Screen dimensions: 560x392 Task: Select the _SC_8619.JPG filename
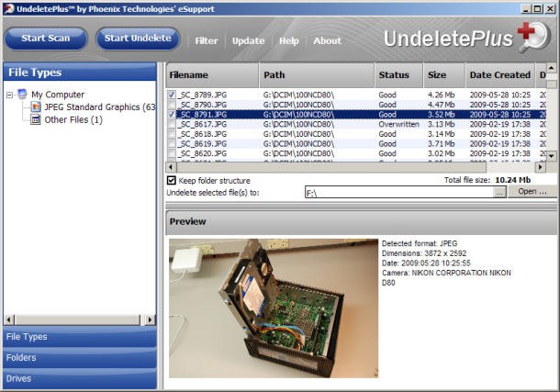pyautogui.click(x=203, y=143)
